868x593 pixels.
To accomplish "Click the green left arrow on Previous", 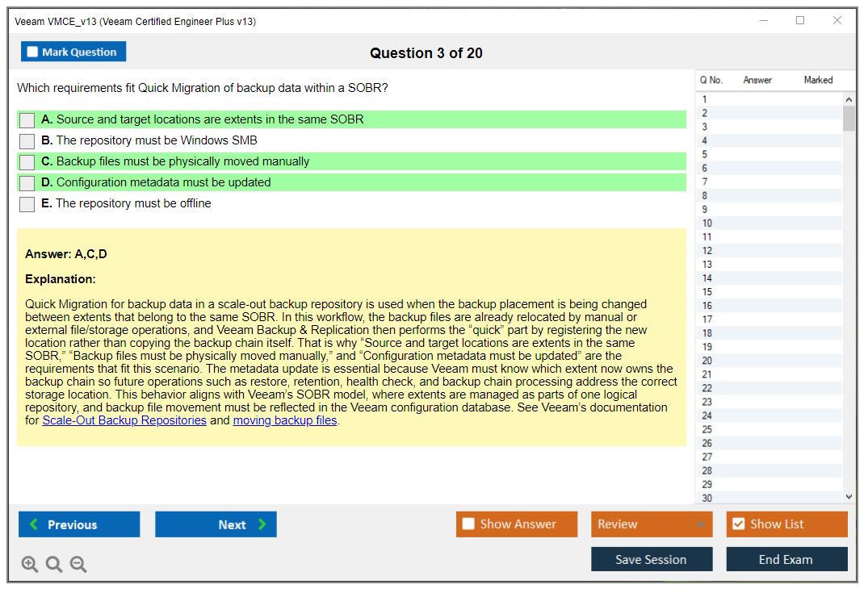I will click(x=34, y=524).
